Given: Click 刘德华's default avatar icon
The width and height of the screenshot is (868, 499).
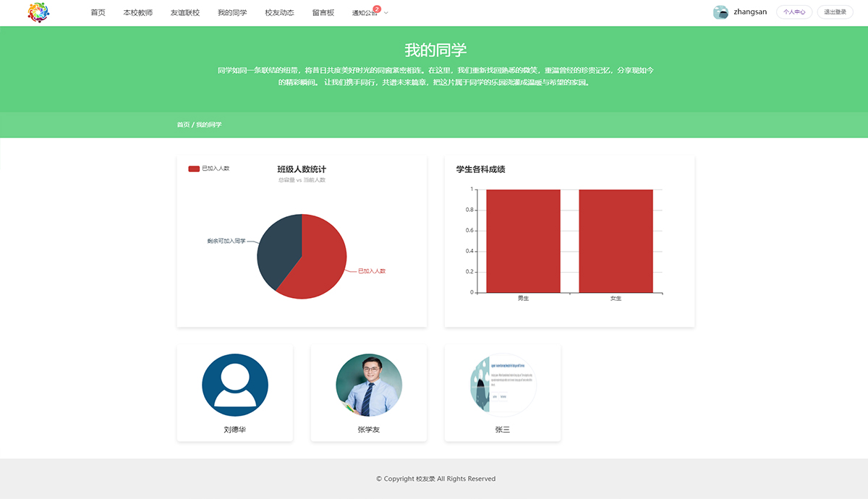Looking at the screenshot, I should pyautogui.click(x=235, y=385).
